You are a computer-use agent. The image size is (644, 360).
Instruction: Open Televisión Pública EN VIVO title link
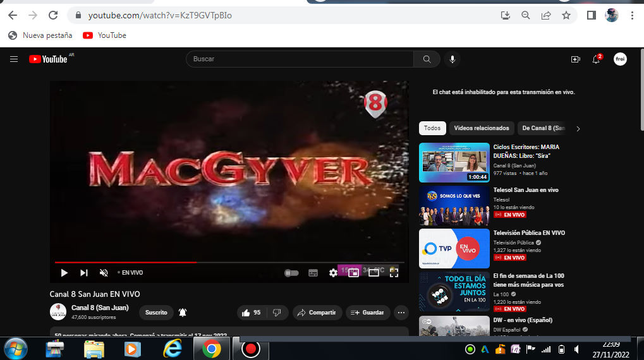(x=529, y=233)
